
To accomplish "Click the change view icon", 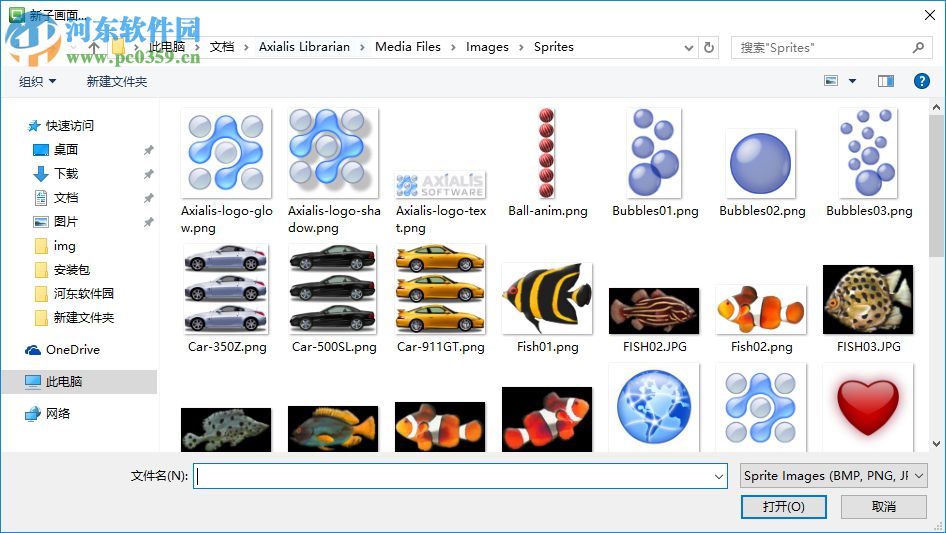I will [831, 81].
